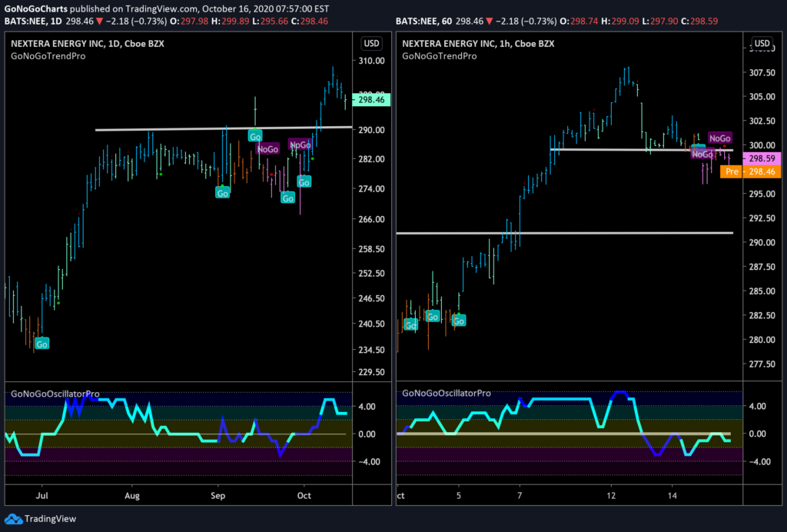
Task: Select the GoNoGoOscillatorPro label on the daily pane
Action: click(x=55, y=394)
